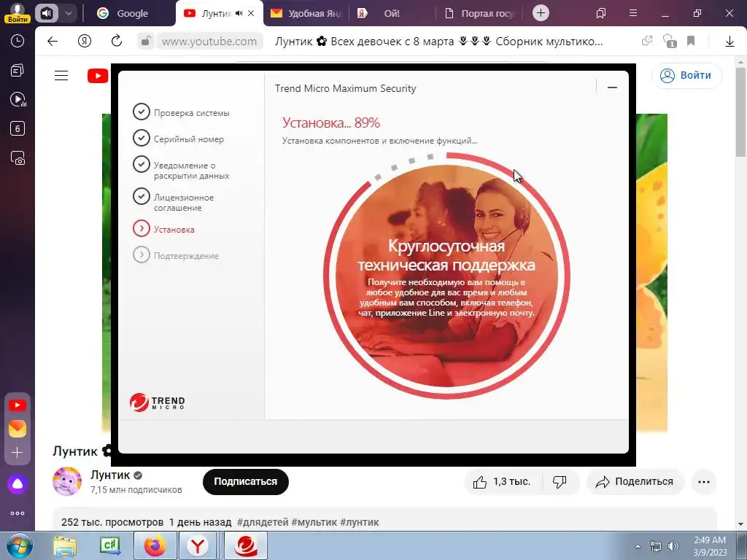Open the YouTube shortcut in browser sidebar

pos(18,405)
